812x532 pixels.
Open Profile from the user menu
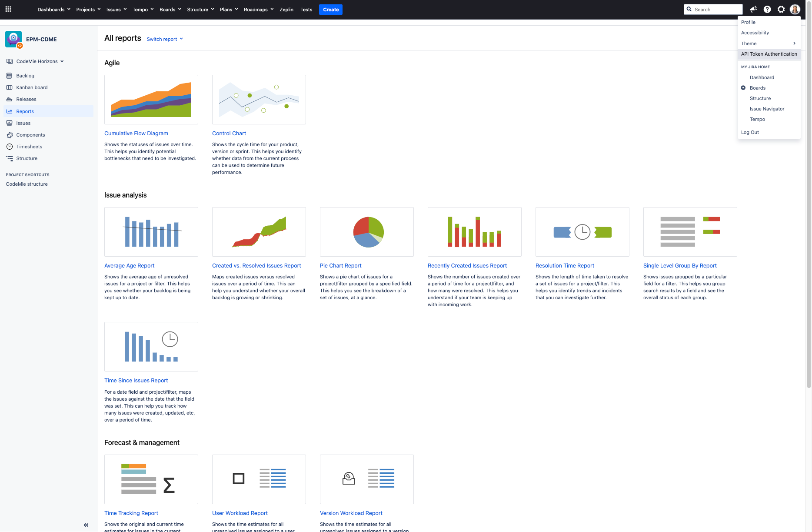748,22
